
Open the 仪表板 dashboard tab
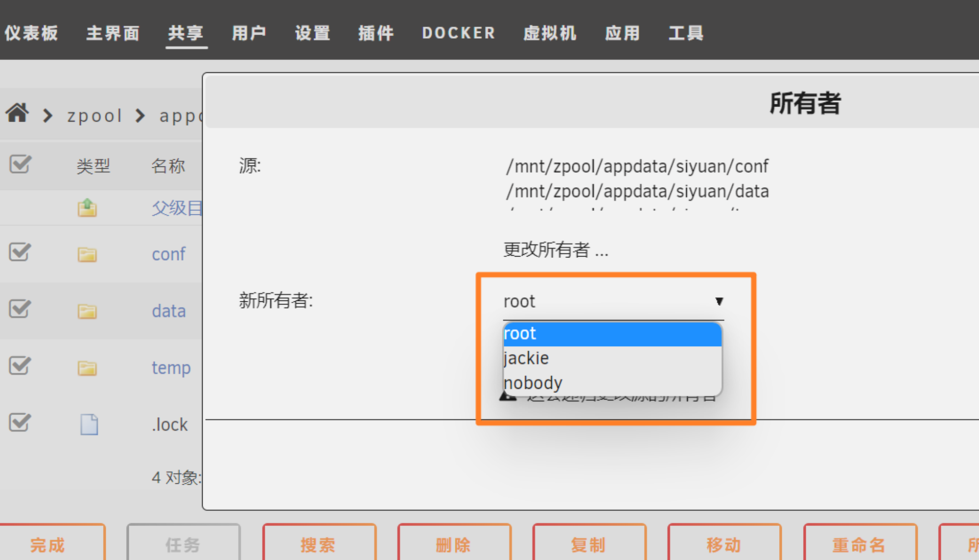31,33
